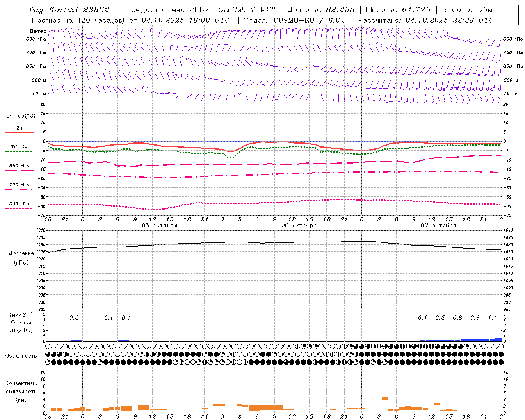
Task: Click the Конвективн. label
Action: click(x=21, y=383)
